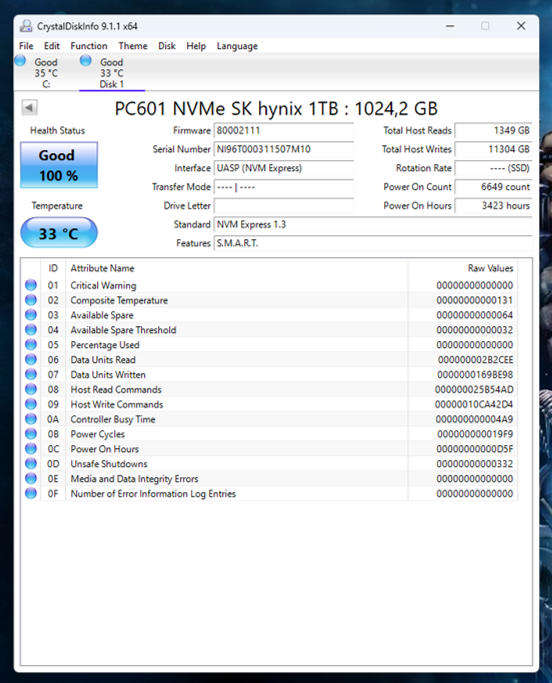Screen dimensions: 552x683
Task: Click status orb for Composite Temperature
Action: [x=31, y=300]
